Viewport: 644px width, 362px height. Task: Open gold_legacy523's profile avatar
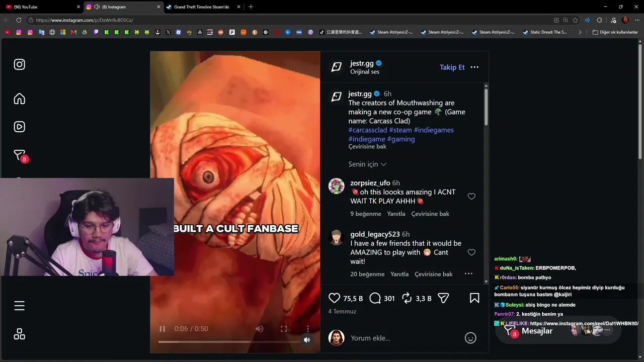click(337, 237)
